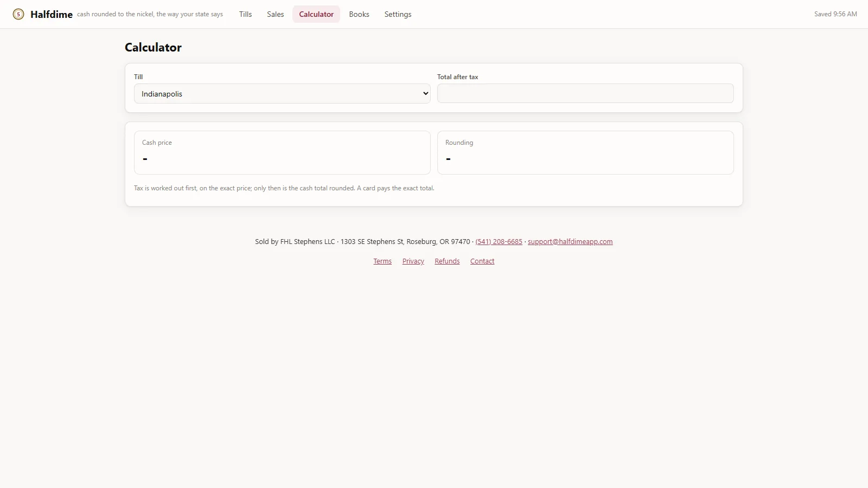Open the Settings tab
The height and width of the screenshot is (488, 868).
click(x=398, y=14)
